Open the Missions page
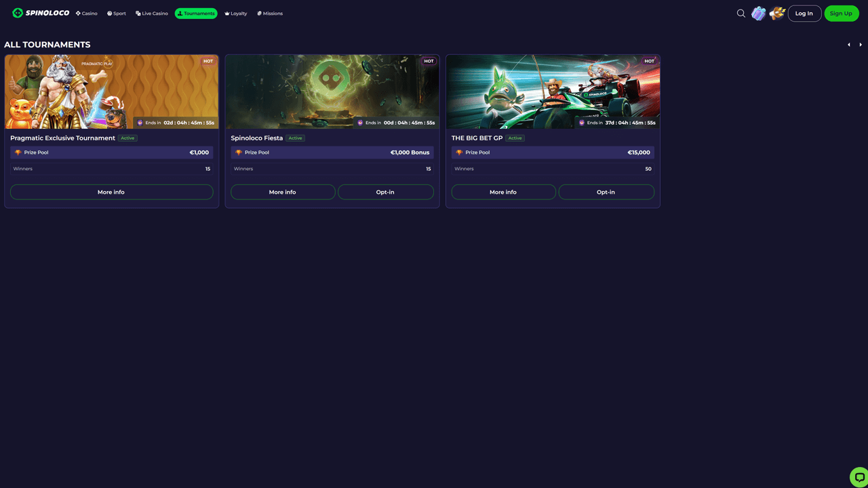 click(x=270, y=14)
